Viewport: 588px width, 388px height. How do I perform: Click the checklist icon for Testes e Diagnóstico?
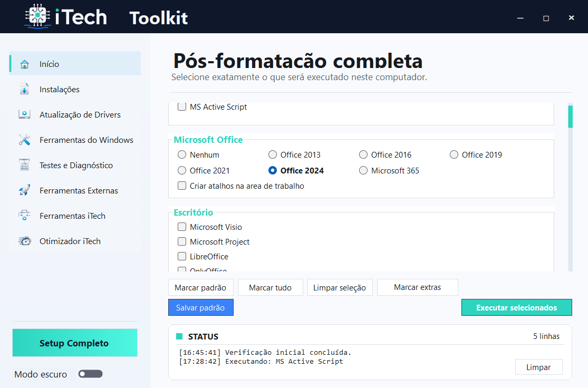[24, 165]
